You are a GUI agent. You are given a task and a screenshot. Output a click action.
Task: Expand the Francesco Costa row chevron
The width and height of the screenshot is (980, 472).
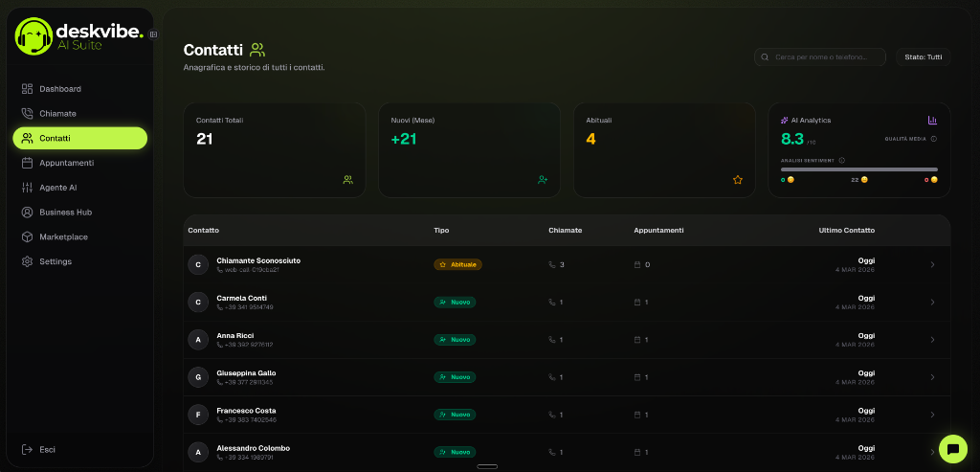click(x=933, y=415)
